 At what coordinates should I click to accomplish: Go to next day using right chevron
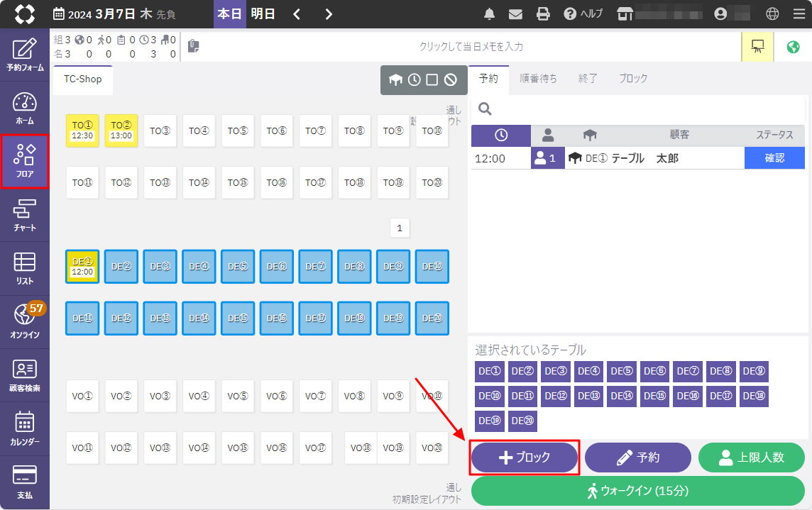tap(329, 14)
